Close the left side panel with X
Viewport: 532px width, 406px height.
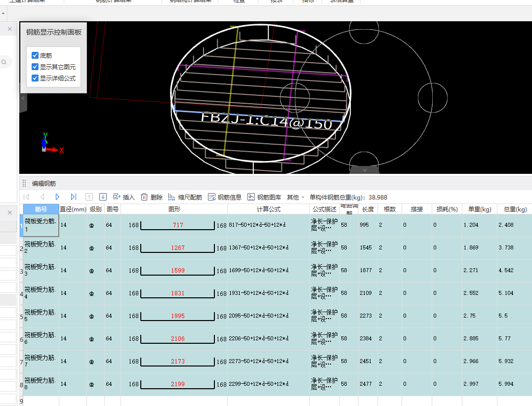tap(10, 29)
